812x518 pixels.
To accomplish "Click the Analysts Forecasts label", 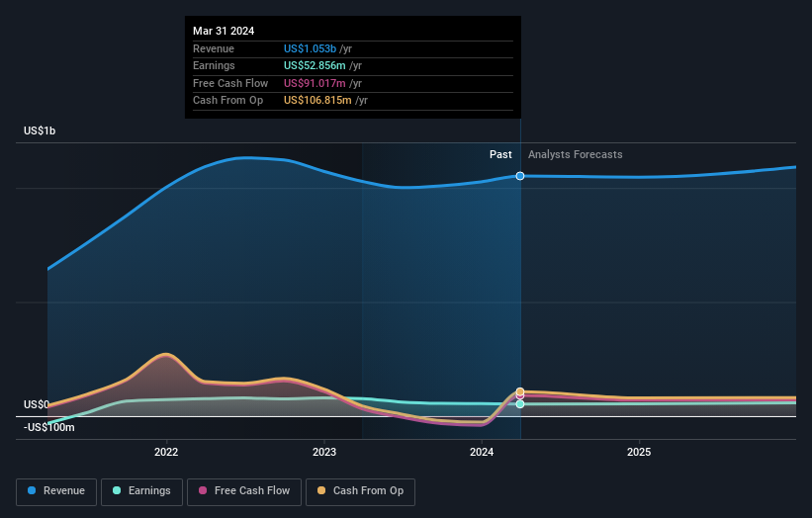I will pos(576,154).
